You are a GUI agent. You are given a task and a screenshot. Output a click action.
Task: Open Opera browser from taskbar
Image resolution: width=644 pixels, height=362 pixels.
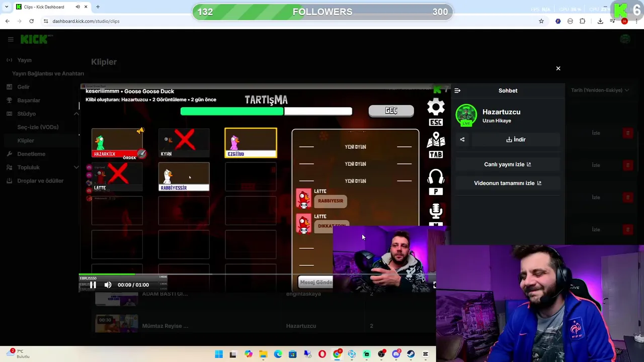click(x=322, y=354)
